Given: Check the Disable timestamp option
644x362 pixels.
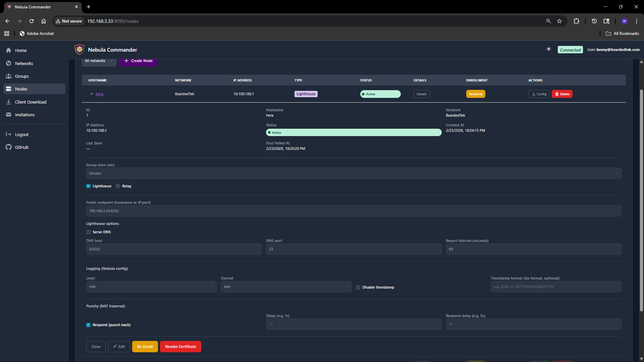Looking at the screenshot, I should pyautogui.click(x=358, y=287).
